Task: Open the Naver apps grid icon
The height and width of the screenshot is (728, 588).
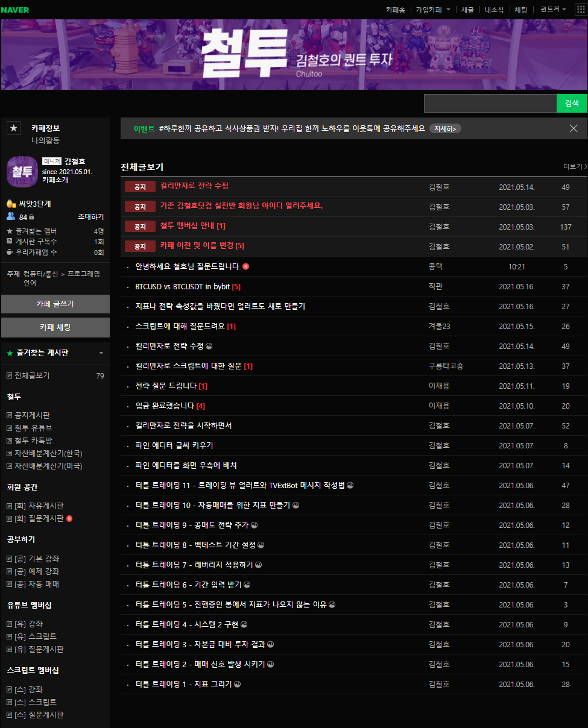Action: coord(580,10)
